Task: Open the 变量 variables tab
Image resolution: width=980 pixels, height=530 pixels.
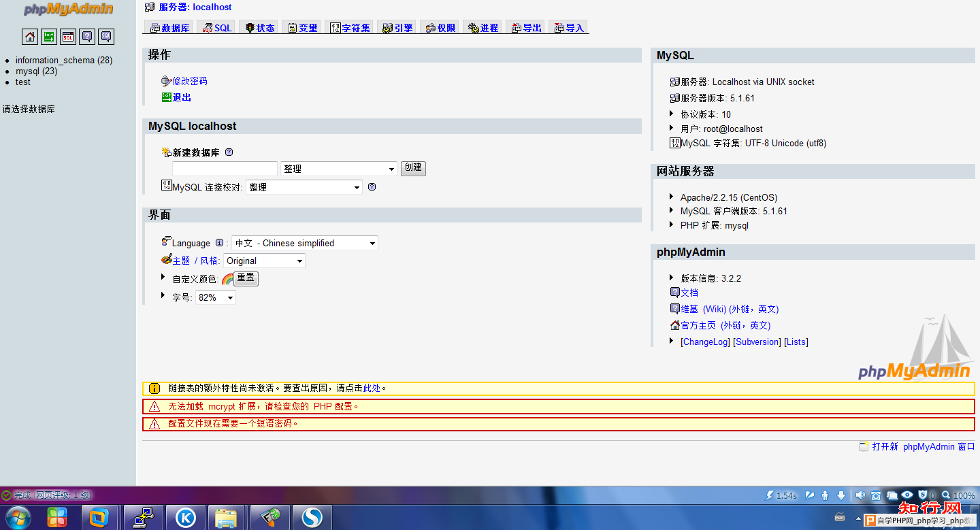Action: (302, 28)
